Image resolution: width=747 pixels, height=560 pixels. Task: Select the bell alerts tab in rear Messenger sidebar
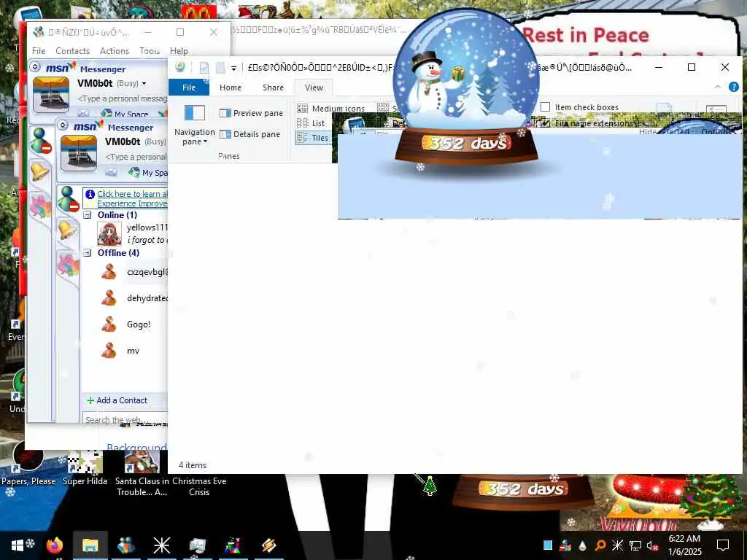[x=40, y=171]
